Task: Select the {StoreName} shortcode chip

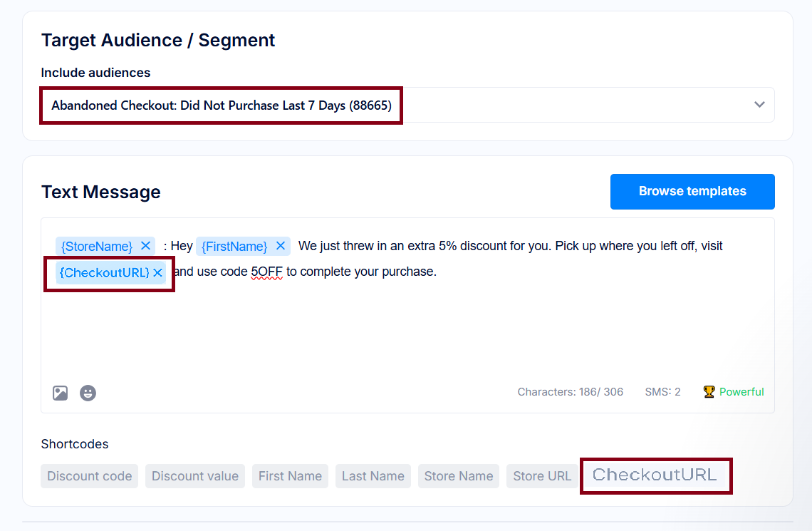Action: pyautogui.click(x=97, y=246)
